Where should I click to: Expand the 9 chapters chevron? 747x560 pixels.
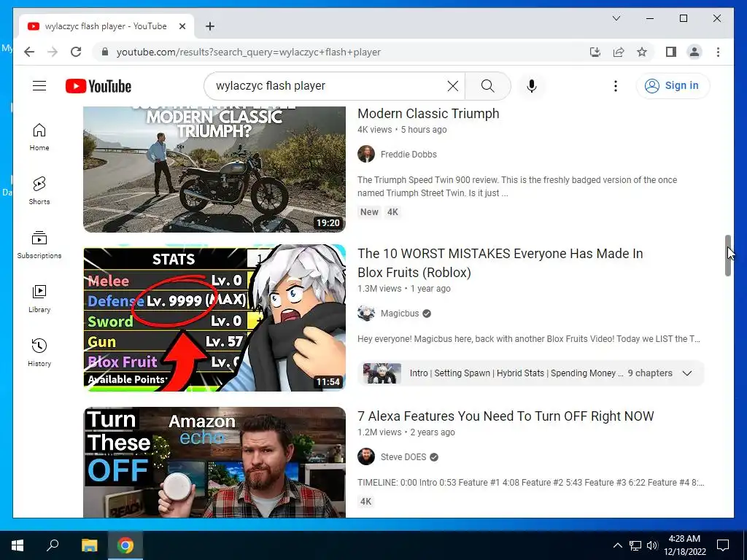point(687,373)
